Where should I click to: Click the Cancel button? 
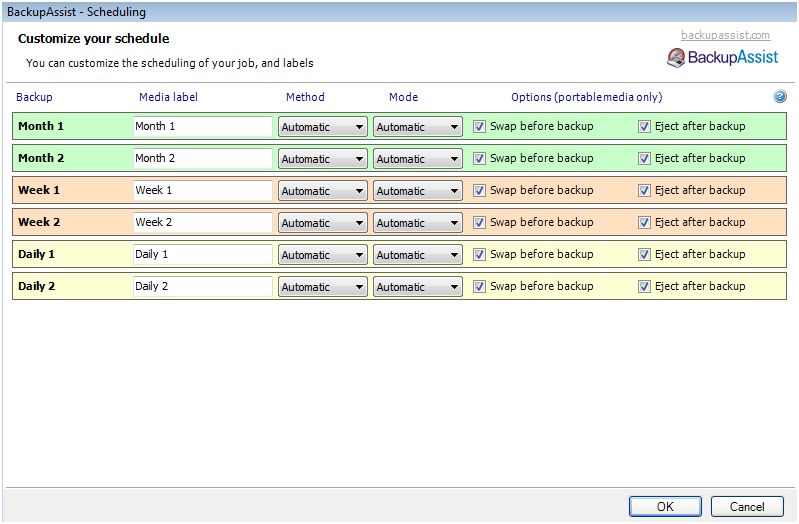[747, 506]
